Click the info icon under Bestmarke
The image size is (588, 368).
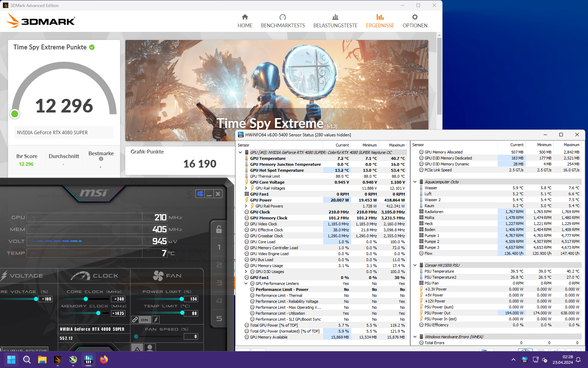(101, 159)
